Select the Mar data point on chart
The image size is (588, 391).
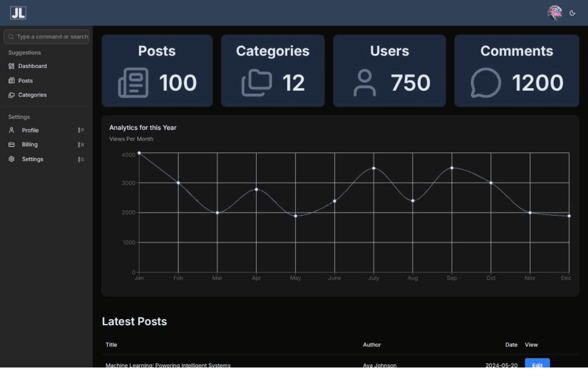(x=217, y=213)
